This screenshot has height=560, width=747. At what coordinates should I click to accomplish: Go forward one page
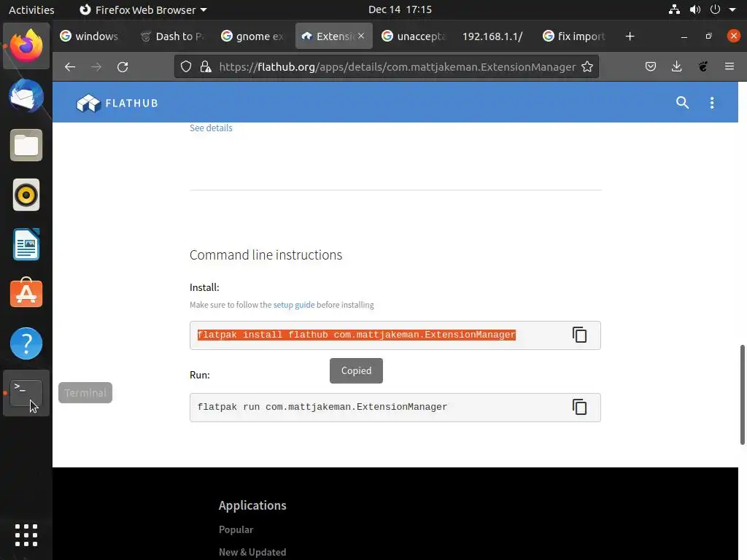(x=96, y=66)
